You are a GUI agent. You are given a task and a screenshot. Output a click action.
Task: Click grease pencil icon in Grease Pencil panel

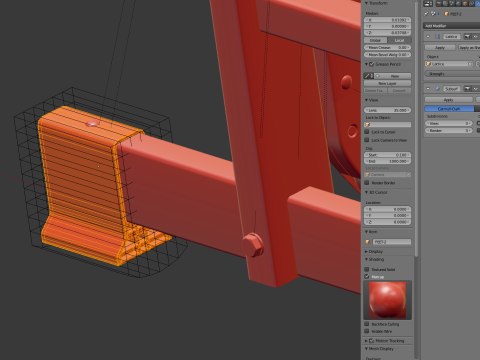pos(368,76)
